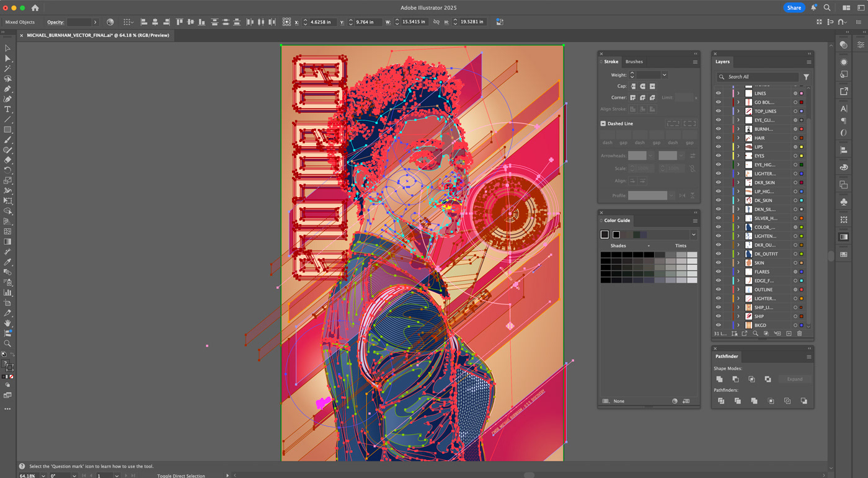Click the Layers filter funnel icon
The image size is (868, 478).
click(x=806, y=77)
